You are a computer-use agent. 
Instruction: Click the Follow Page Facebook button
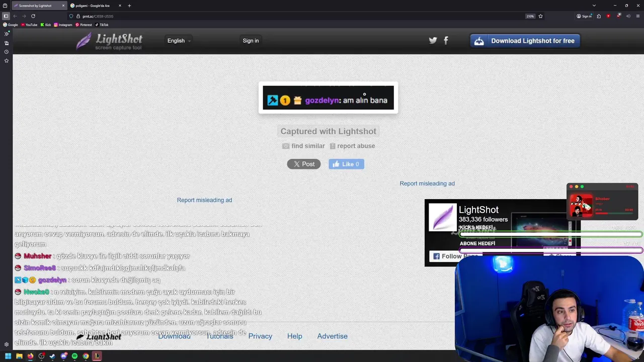(x=455, y=256)
